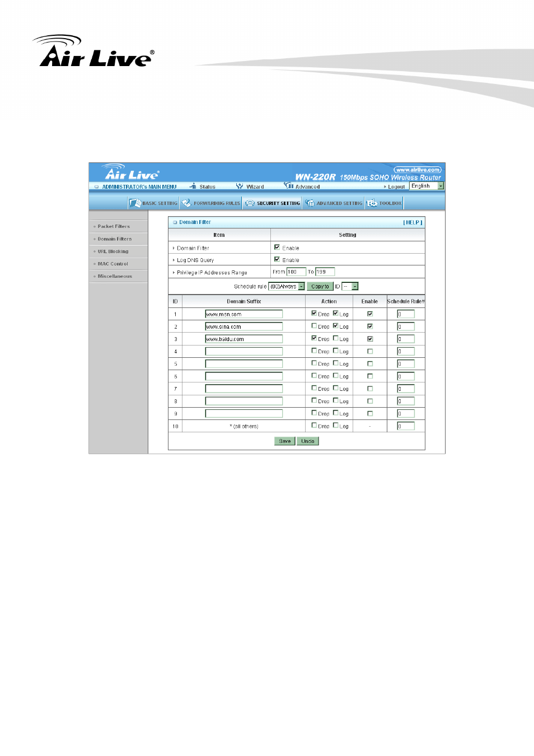Image resolution: width=534 pixels, height=756 pixels.
Task: Toggle Log checkbox for www.msn.com row
Action: tap(335, 313)
